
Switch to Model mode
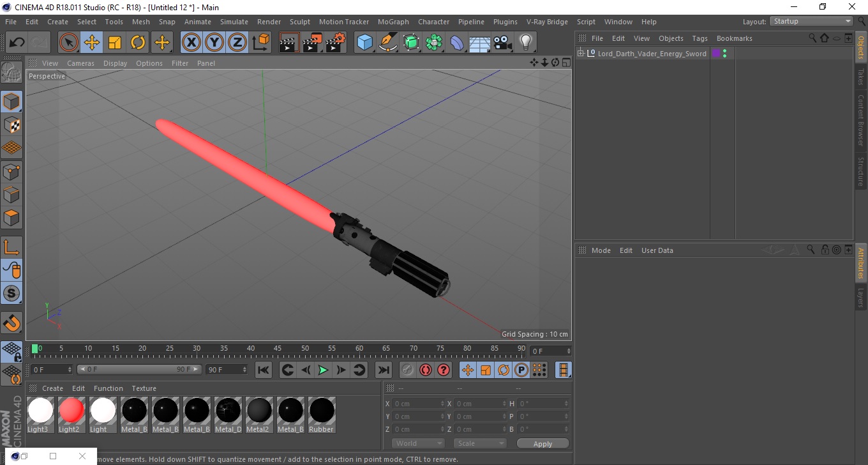[x=11, y=102]
